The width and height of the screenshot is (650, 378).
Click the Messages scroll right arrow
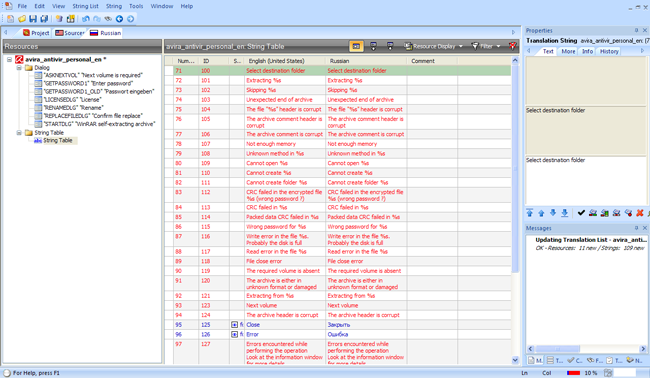pyautogui.click(x=643, y=349)
